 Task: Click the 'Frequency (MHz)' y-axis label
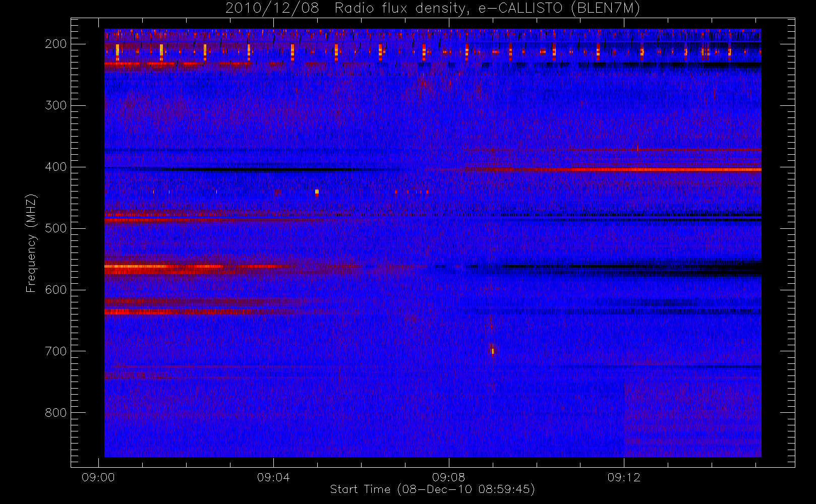click(31, 243)
